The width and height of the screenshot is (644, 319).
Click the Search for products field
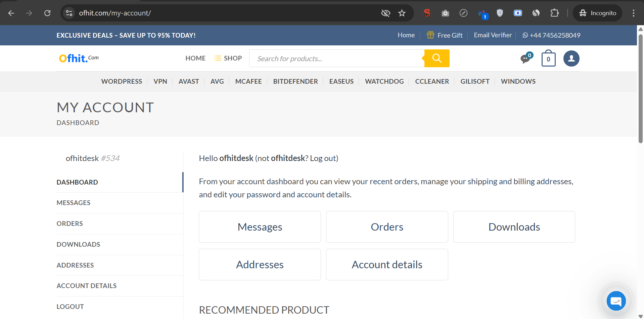tap(336, 58)
